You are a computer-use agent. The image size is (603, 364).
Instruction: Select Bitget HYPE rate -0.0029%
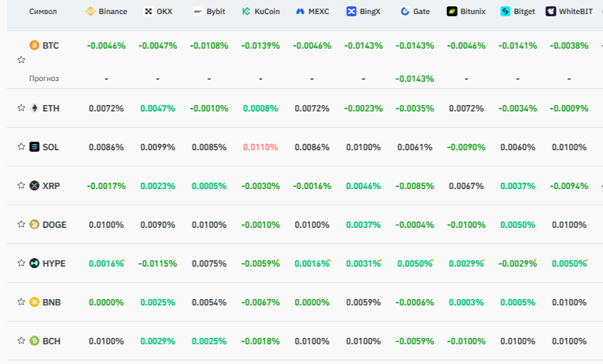point(518,263)
